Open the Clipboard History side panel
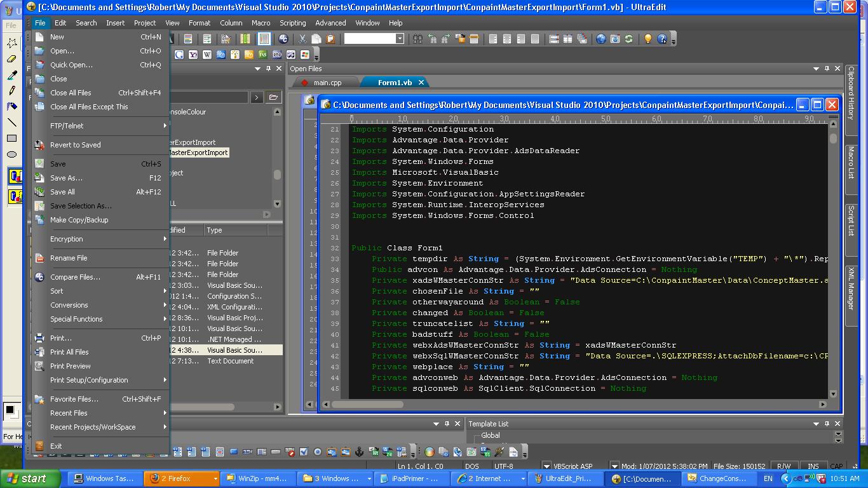Viewport: 868px width, 488px height. (851, 94)
